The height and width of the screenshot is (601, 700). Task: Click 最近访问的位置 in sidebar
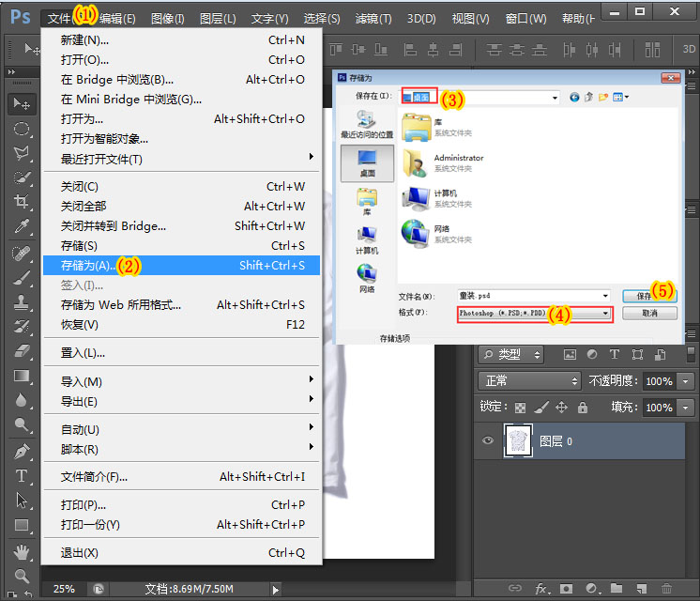tap(367, 124)
